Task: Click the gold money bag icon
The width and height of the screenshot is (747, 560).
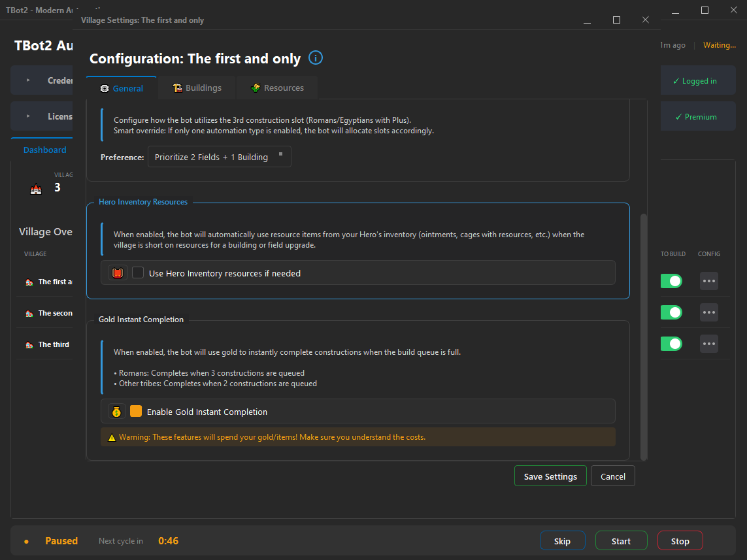Action: (x=116, y=412)
